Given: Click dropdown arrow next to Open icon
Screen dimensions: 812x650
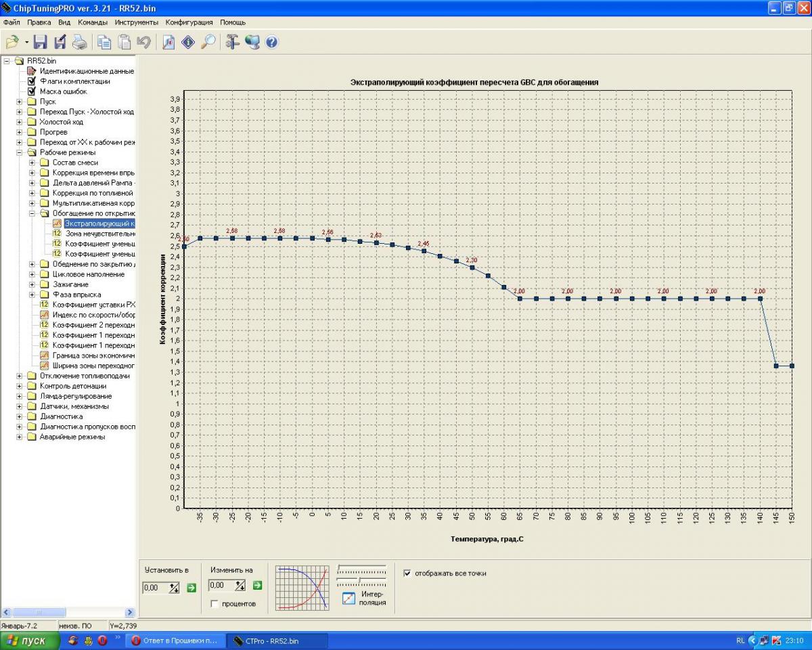Looking at the screenshot, I should 26,42.
